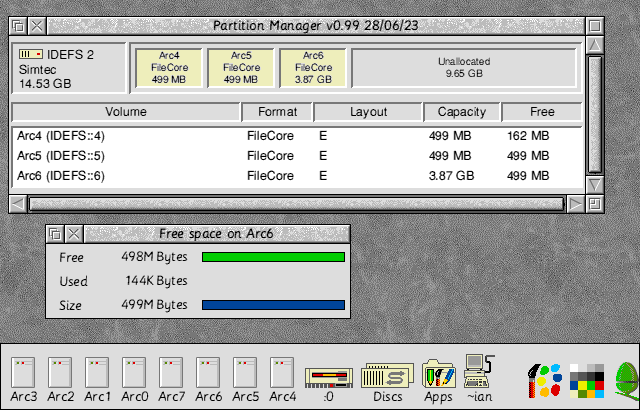Click the Partition Manager scroll right arrow
Image resolution: width=640 pixels, height=410 pixels.
[x=576, y=204]
